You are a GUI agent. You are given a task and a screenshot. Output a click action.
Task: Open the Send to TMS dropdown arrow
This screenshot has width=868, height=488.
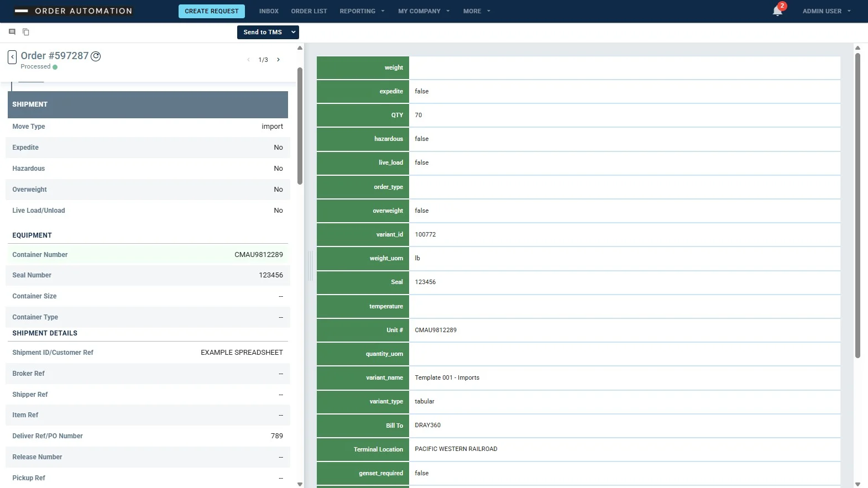[x=294, y=32]
